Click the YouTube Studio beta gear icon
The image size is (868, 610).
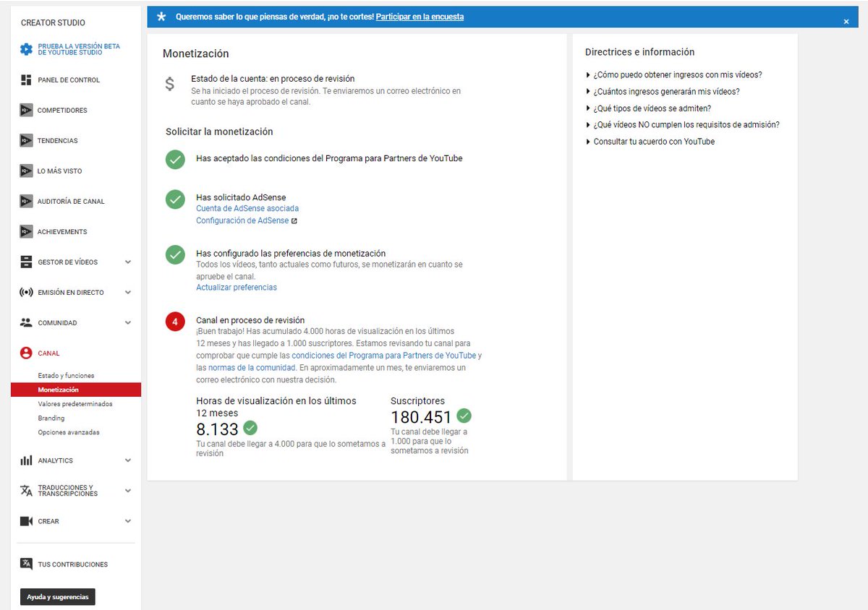tap(26, 49)
